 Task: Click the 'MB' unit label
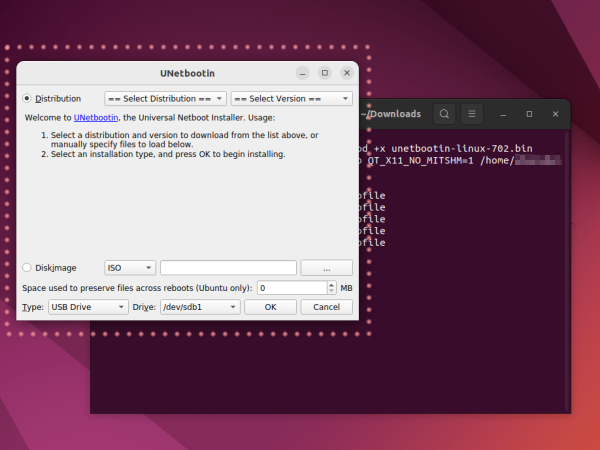point(346,288)
